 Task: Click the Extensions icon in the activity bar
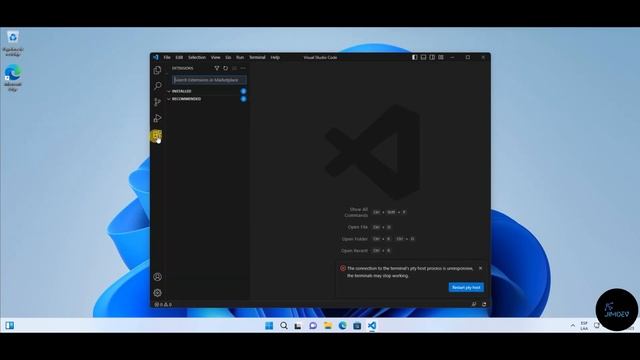tap(157, 135)
